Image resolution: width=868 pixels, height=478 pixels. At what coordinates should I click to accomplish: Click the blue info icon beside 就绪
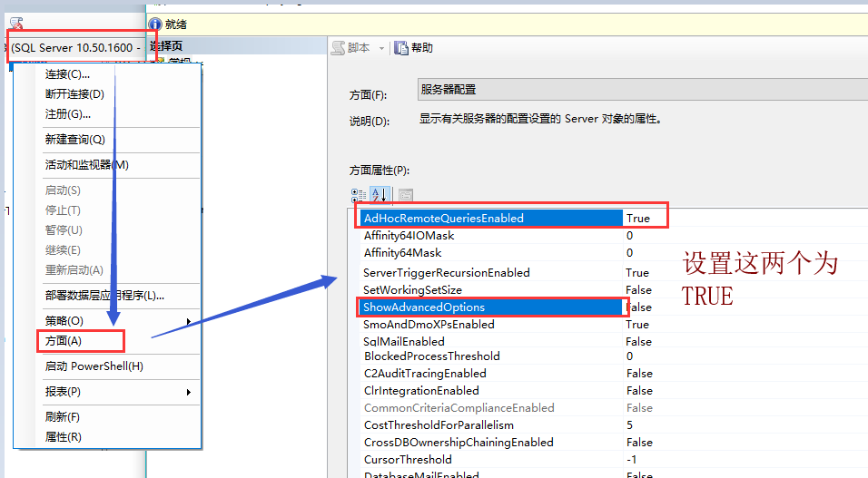pos(155,24)
